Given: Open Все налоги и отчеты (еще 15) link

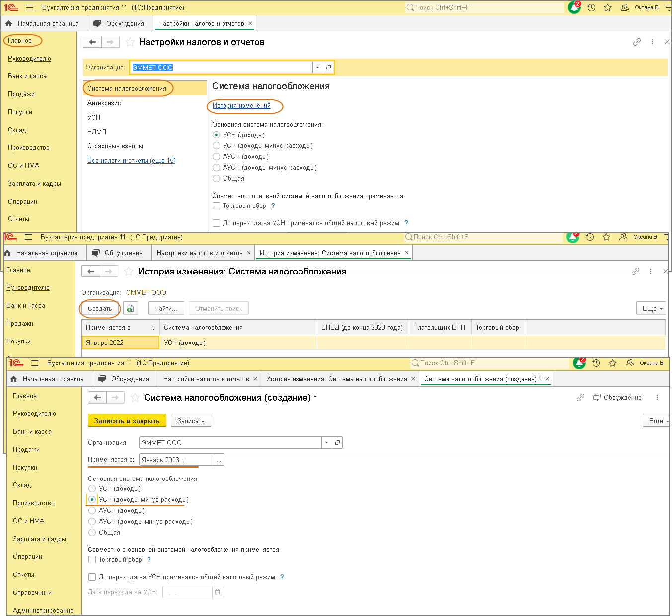Looking at the screenshot, I should [x=132, y=160].
